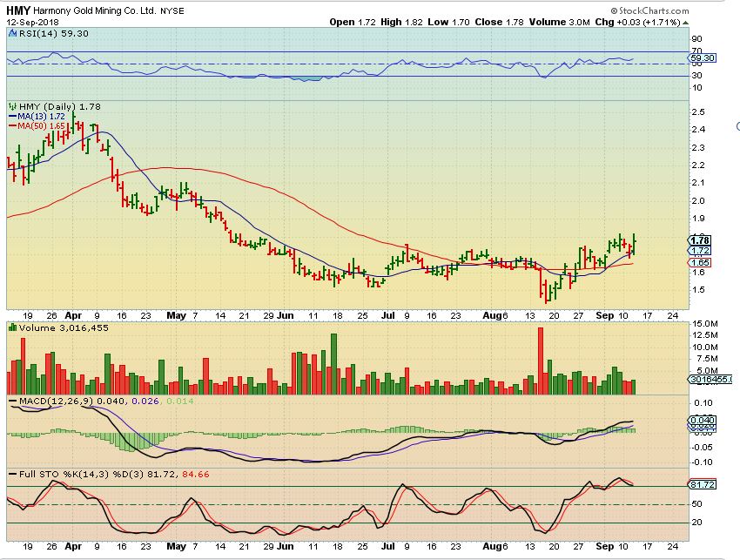
Task: Click the blue MA(13) legend line marker
Action: [x=13, y=116]
